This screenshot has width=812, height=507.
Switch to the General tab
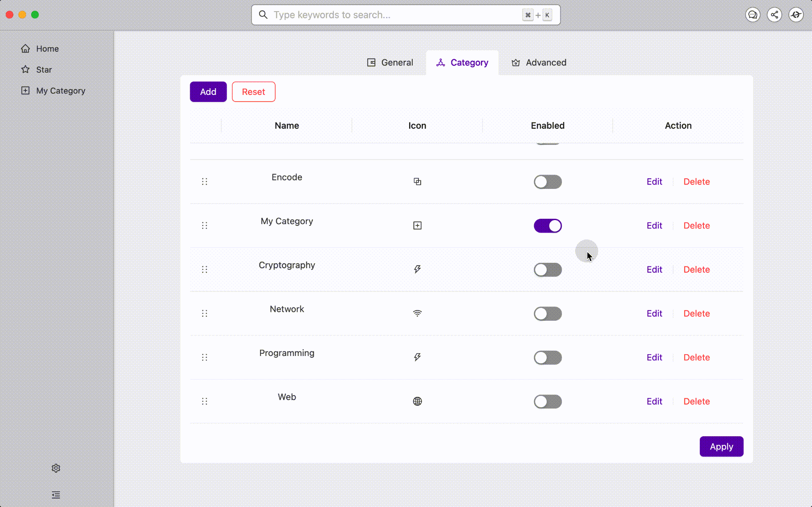[x=390, y=62]
